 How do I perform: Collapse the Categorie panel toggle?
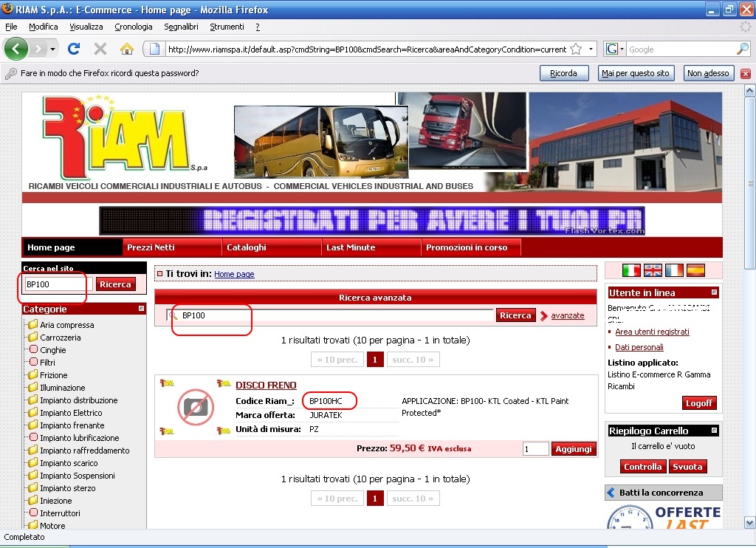[x=141, y=308]
